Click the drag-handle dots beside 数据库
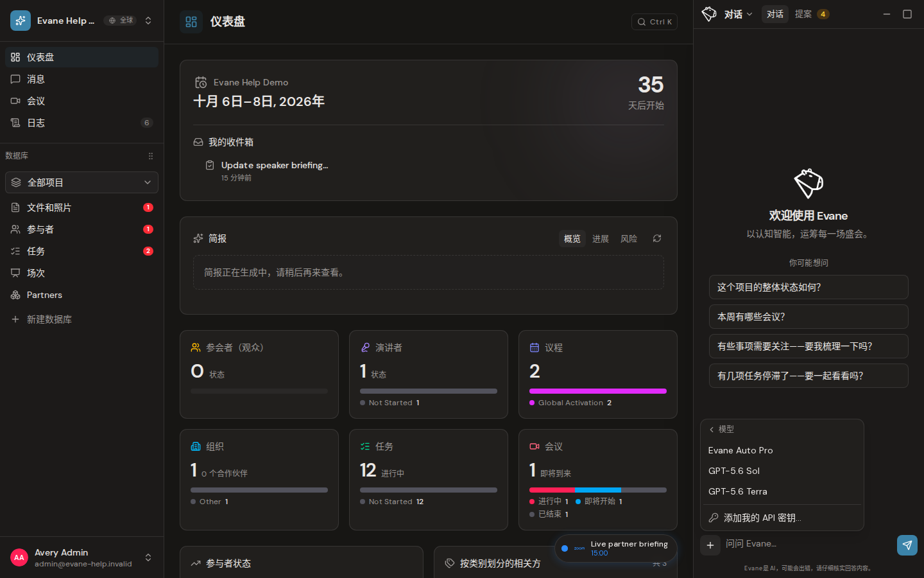The width and height of the screenshot is (924, 578). click(151, 156)
